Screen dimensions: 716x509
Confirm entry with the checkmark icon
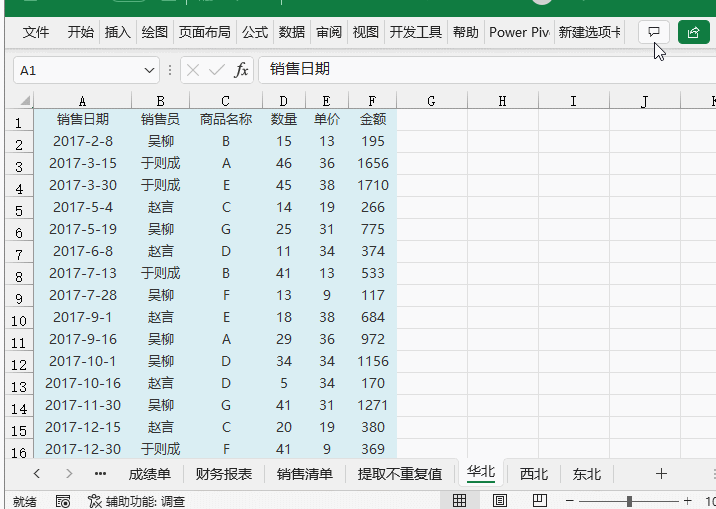point(216,70)
